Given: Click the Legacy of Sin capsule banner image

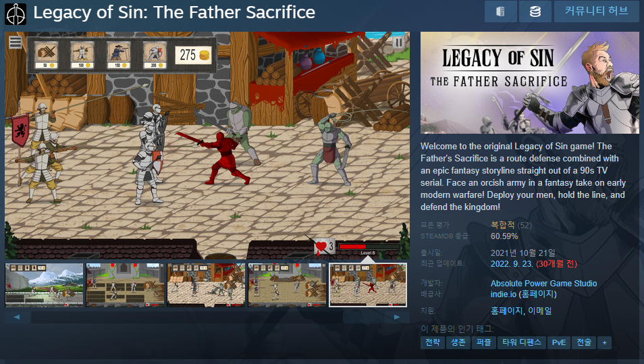Looking at the screenshot, I should 530,82.
